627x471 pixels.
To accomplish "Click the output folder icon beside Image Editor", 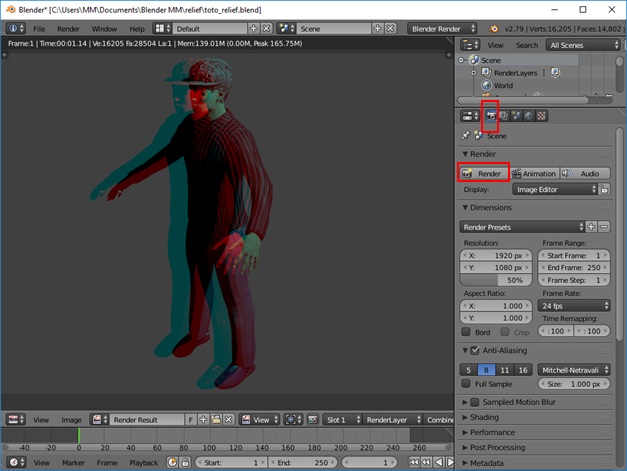I will [x=604, y=189].
